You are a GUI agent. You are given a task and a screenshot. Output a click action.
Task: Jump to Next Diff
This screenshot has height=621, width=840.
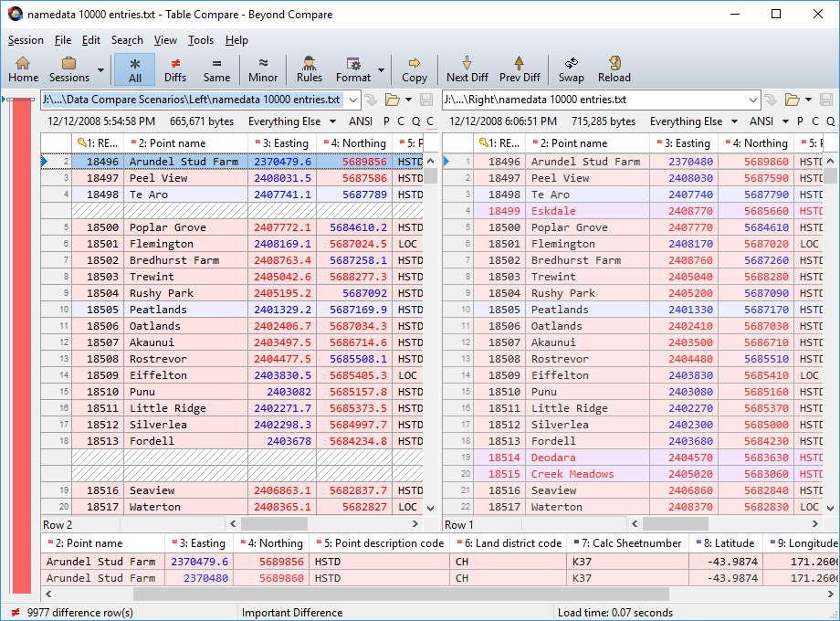point(467,69)
